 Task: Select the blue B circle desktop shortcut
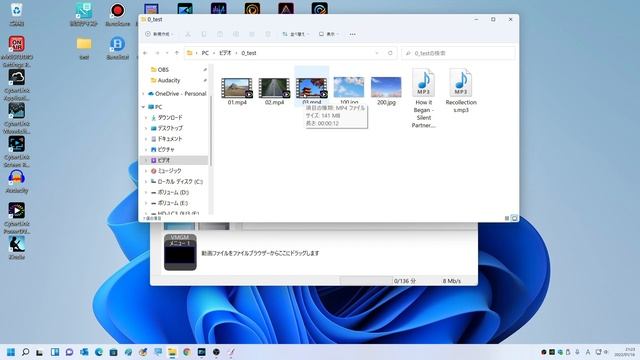(118, 47)
